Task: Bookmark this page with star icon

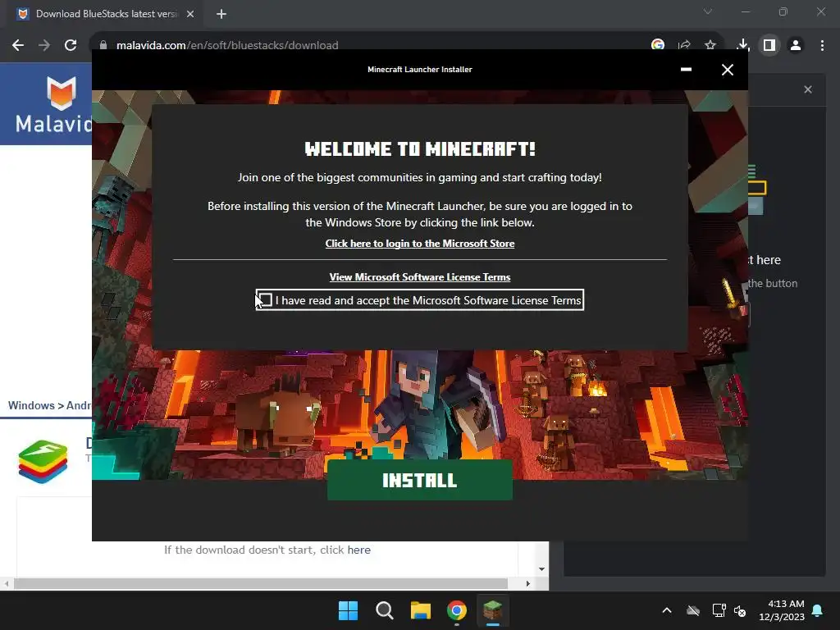Action: [x=710, y=45]
